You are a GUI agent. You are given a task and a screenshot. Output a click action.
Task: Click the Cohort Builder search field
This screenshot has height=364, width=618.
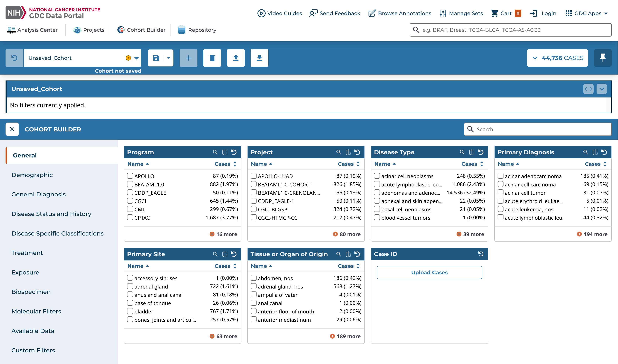pyautogui.click(x=537, y=129)
